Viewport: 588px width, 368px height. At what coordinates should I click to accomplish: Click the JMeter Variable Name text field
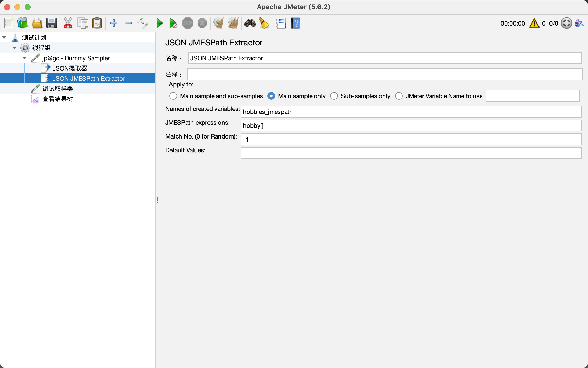[x=533, y=96]
